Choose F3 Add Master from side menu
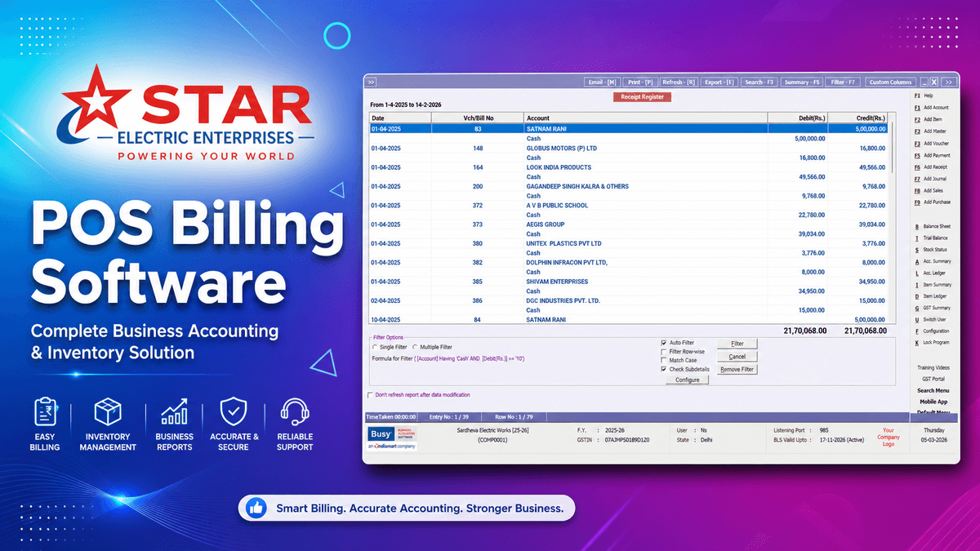 click(x=930, y=131)
